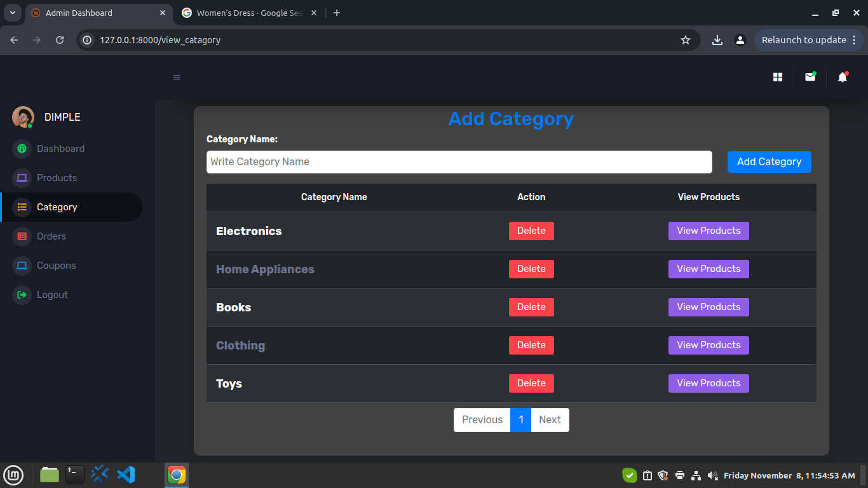868x488 pixels.
Task: View site information icon in address bar
Action: tap(88, 40)
